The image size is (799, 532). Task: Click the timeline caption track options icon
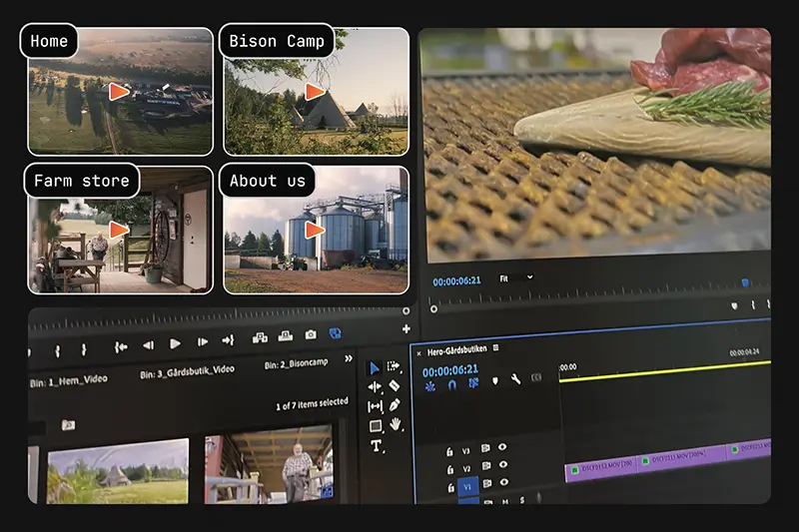point(536,377)
